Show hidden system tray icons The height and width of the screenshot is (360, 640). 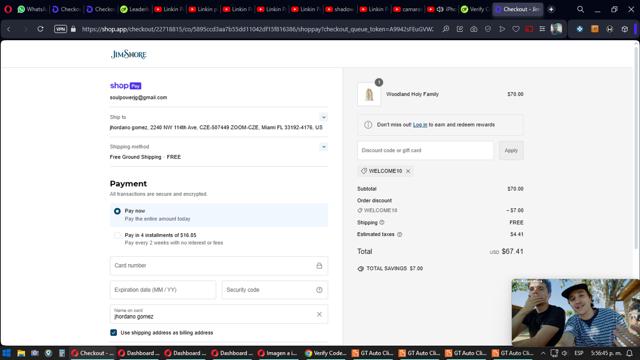[x=543, y=353]
